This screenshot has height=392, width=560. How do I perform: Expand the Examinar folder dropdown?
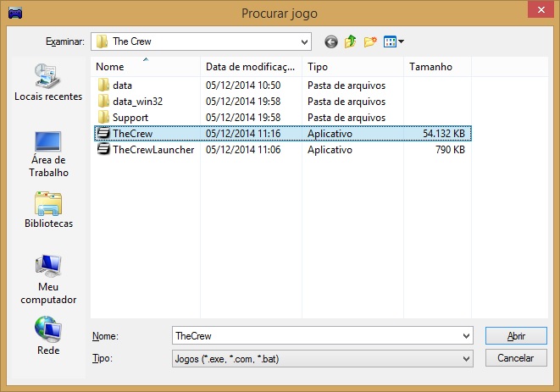(x=304, y=41)
